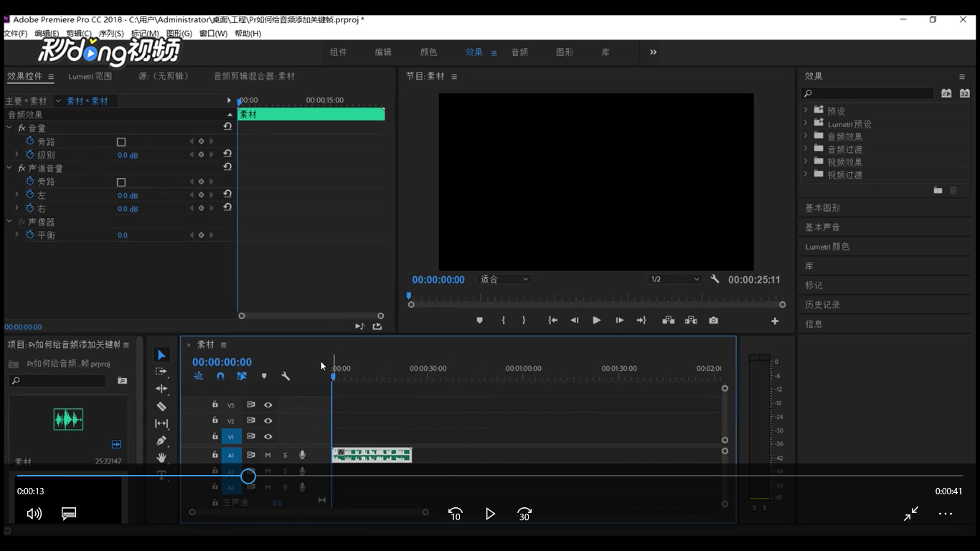Step back one frame in monitor

574,321
